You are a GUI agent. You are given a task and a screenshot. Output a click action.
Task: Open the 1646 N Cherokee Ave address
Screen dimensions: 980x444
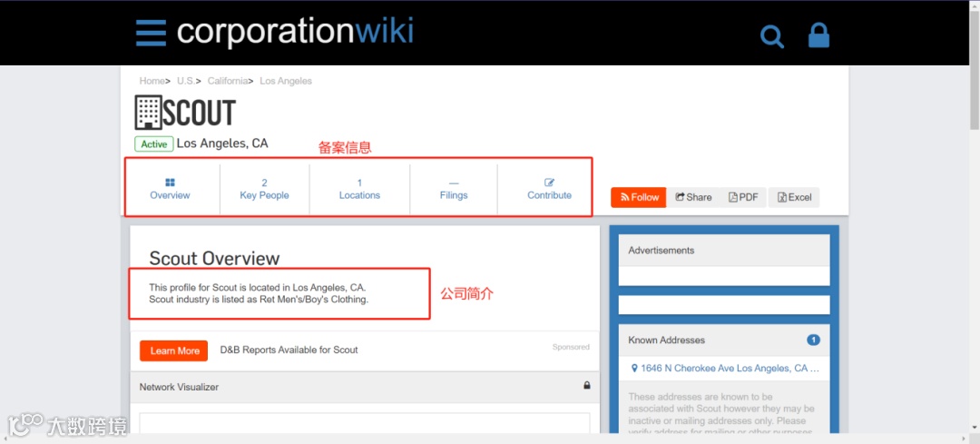(x=725, y=369)
